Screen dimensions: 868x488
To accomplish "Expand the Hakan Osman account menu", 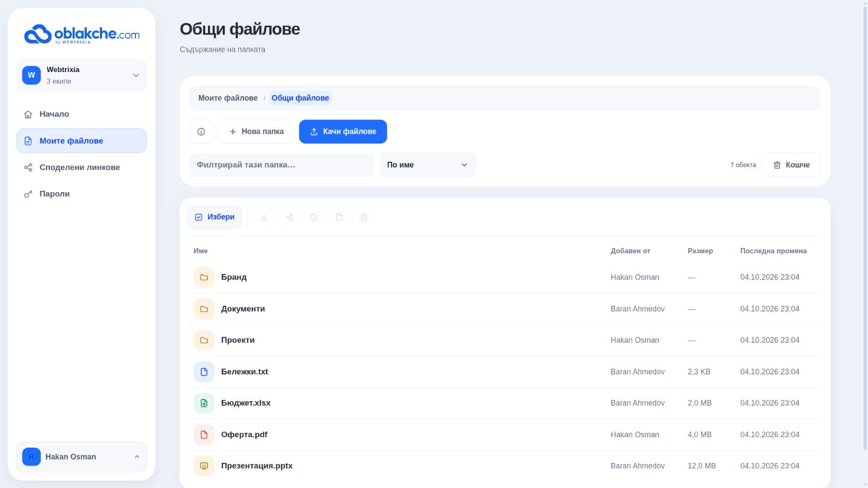I will click(81, 457).
